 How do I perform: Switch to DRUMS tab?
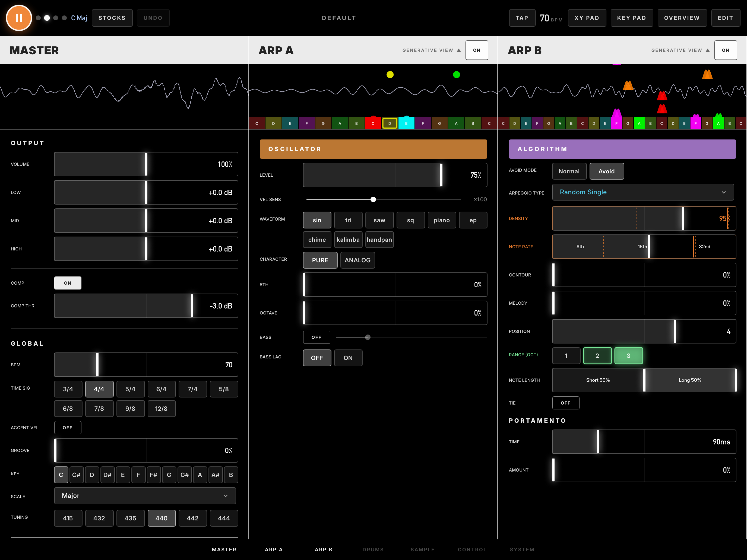tap(373, 549)
